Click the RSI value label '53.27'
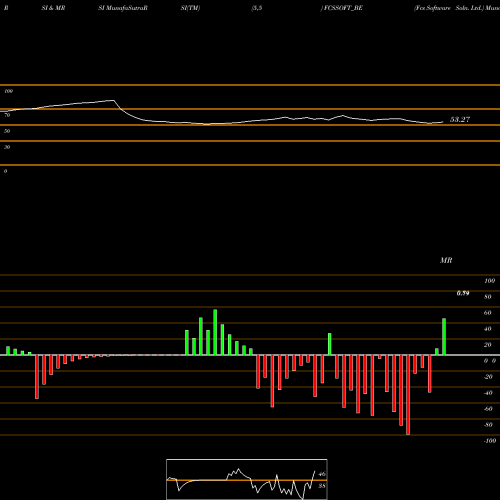The image size is (500, 500). click(460, 119)
